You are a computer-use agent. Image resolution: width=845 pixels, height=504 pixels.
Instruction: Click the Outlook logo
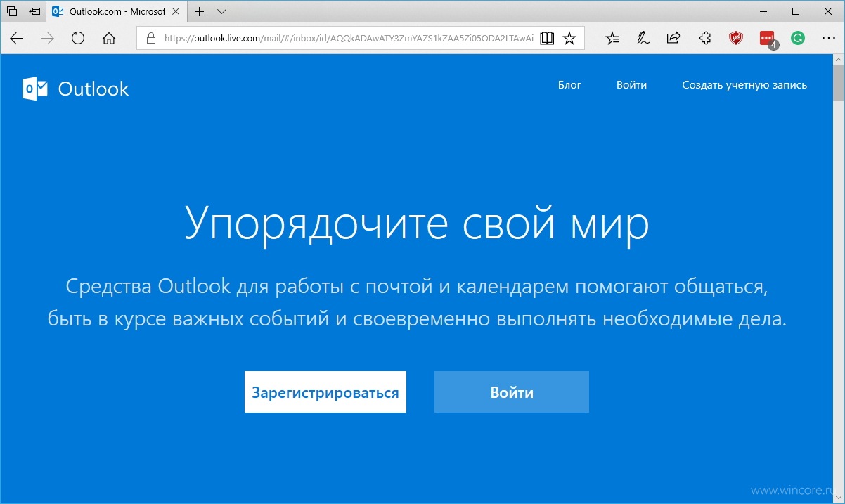[76, 89]
